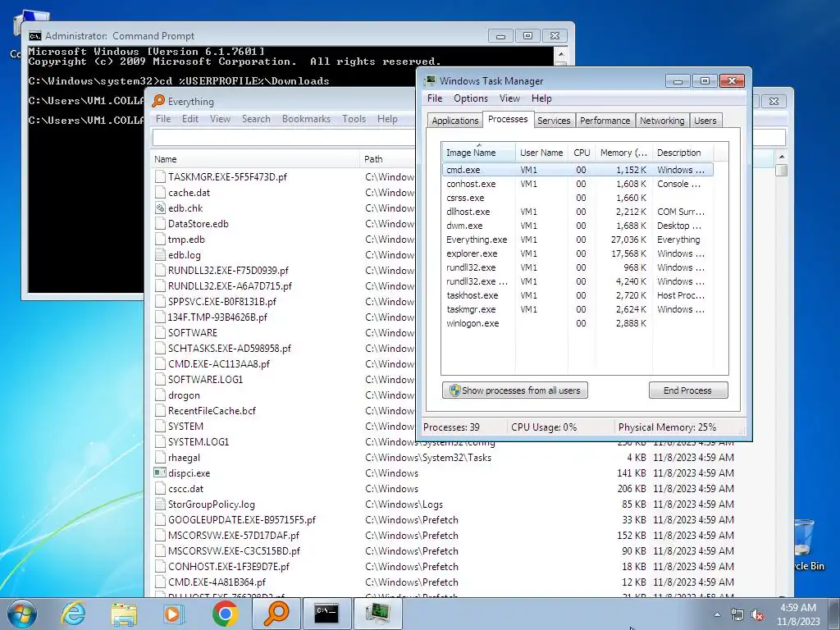
Task: Open Task Manager File menu
Action: [x=435, y=98]
